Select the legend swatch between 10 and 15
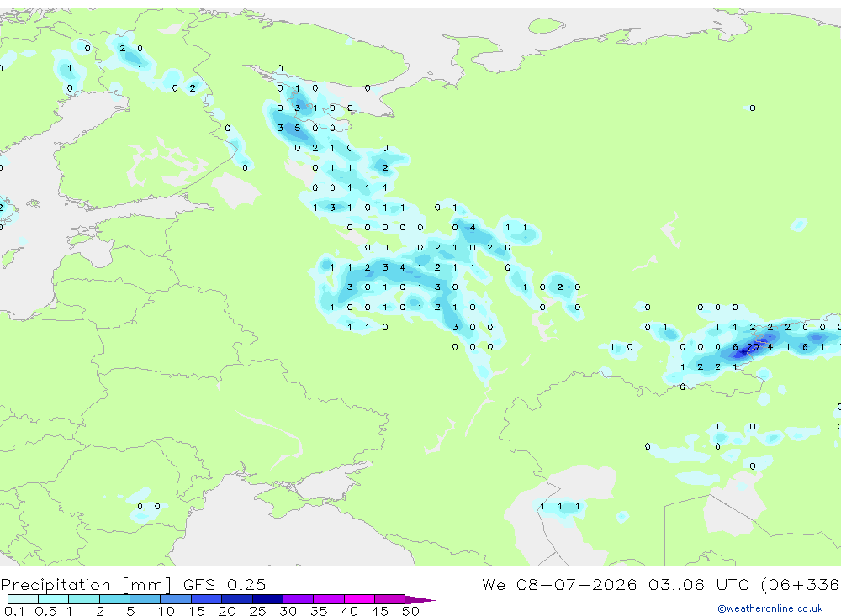Screen dimensions: 841x616 [176, 599]
